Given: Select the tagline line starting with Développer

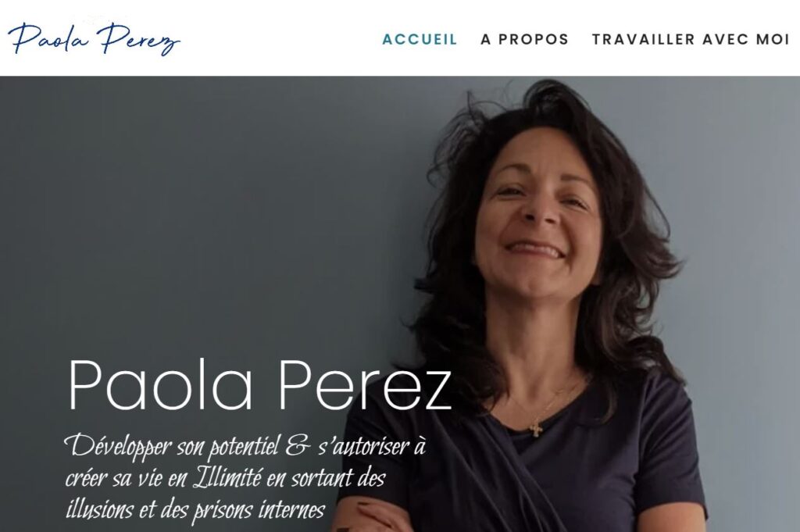Looking at the screenshot, I should [x=245, y=447].
